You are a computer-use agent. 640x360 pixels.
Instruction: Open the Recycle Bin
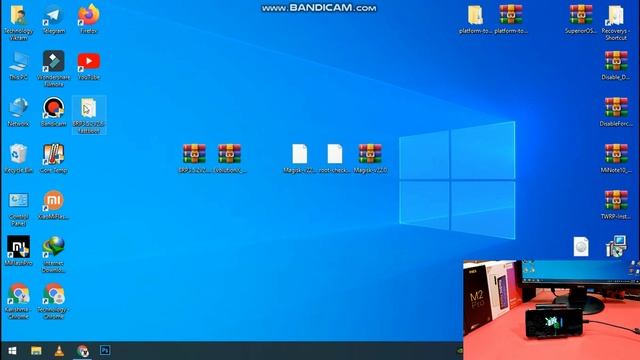[18, 158]
